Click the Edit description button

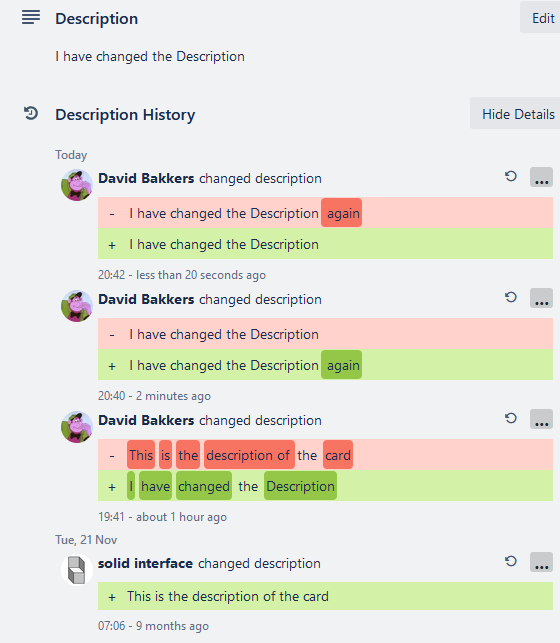point(542,18)
